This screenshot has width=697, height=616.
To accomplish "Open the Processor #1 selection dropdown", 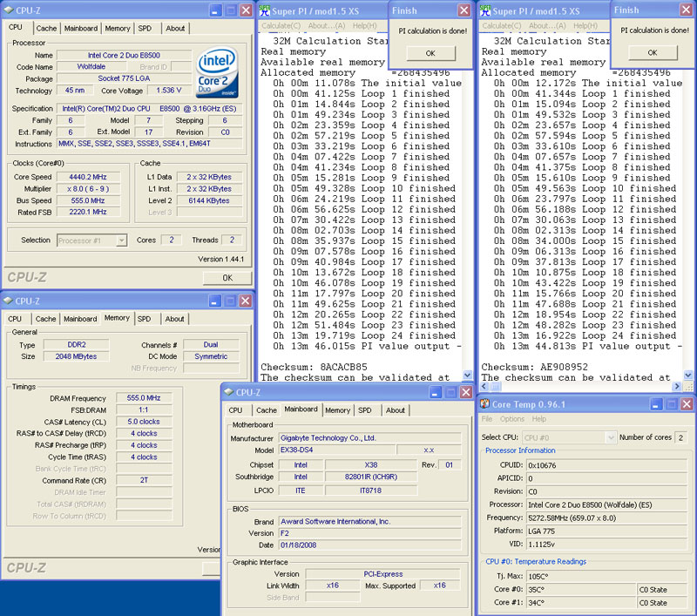I will click(x=121, y=240).
